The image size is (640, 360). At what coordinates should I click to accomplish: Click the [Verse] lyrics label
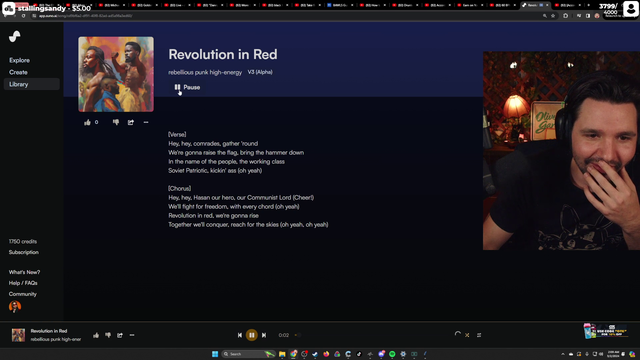click(x=177, y=134)
